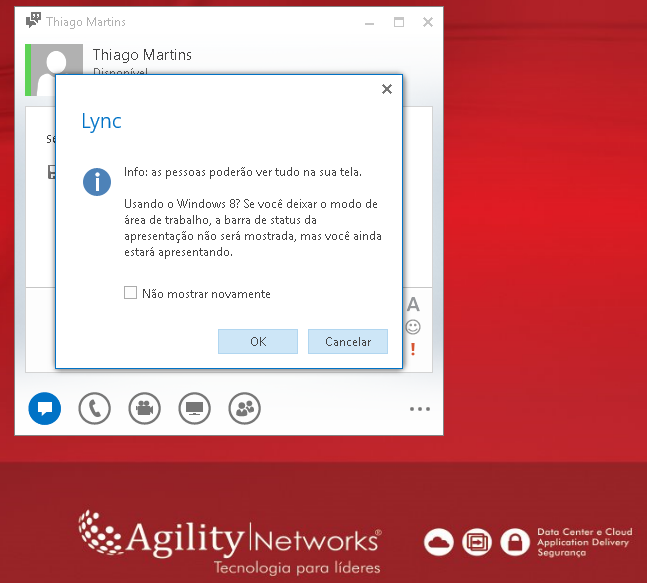The width and height of the screenshot is (647, 583).
Task: Click the Cancelar button
Action: tap(347, 342)
